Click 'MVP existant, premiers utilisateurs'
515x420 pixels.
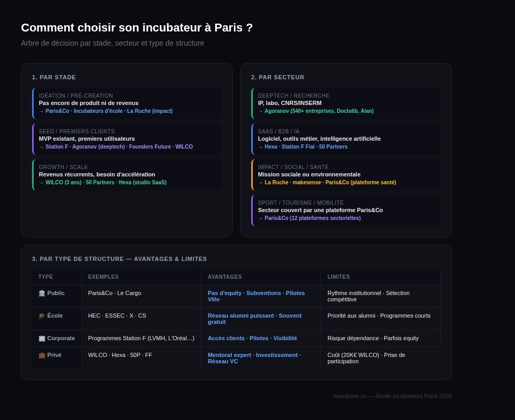pos(87,139)
